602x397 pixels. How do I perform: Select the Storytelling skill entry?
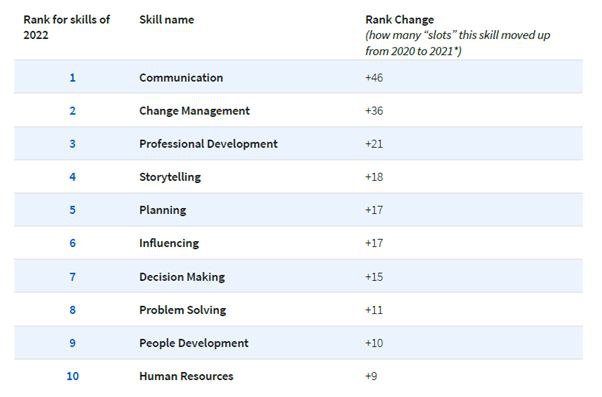170,177
